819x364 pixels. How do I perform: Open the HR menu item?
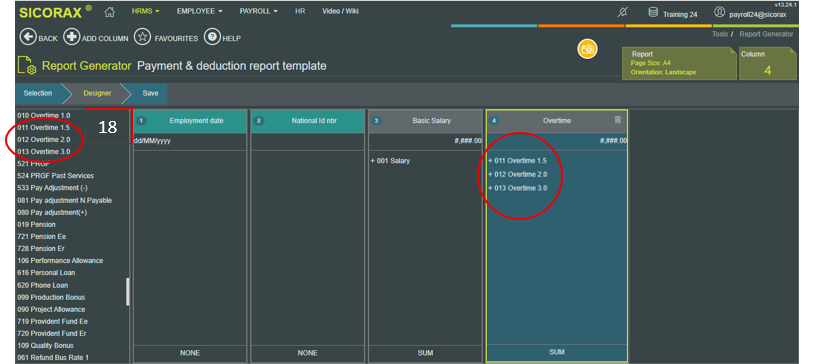[x=300, y=11]
